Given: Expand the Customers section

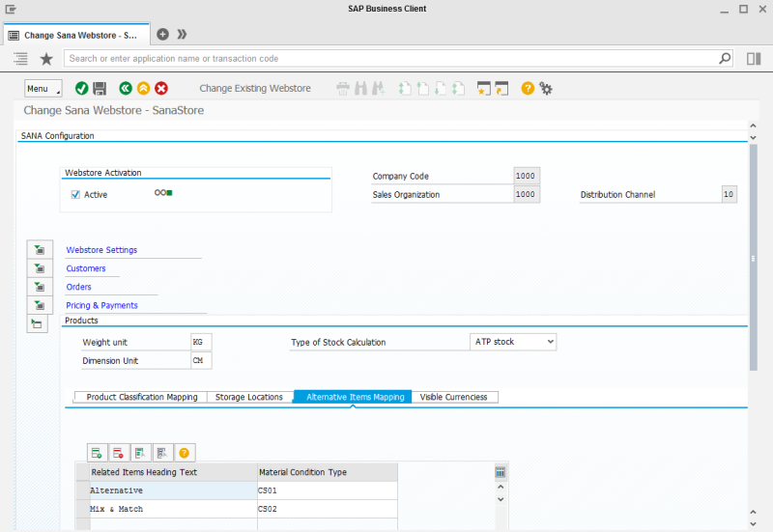Looking at the screenshot, I should 40,268.
